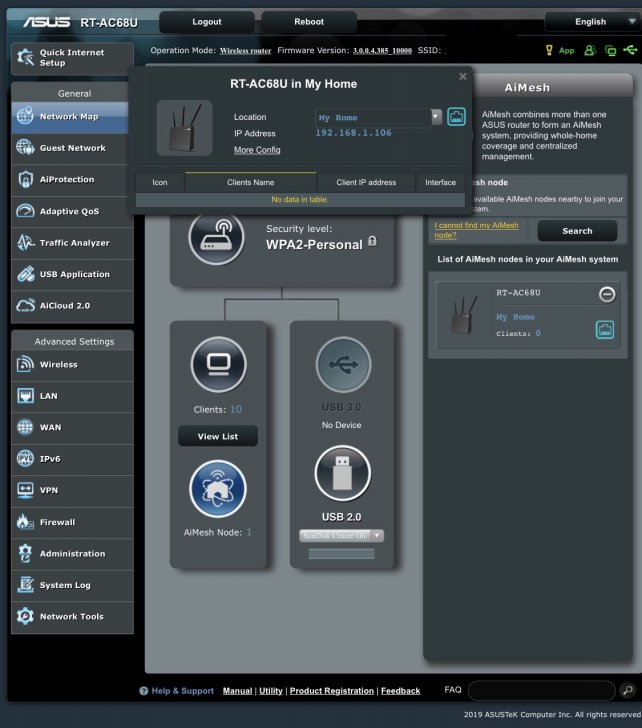Click the guest user status icon
642x728 pixels.
pyautogui.click(x=590, y=50)
